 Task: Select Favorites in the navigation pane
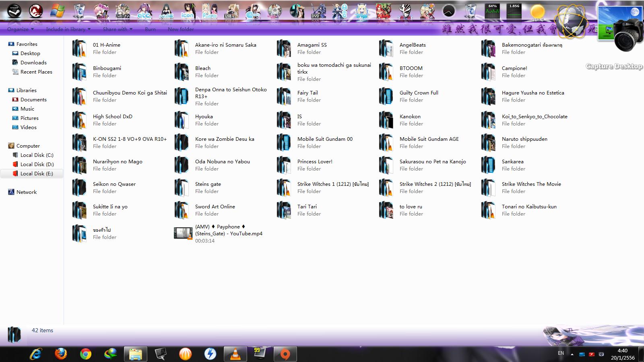coord(27,44)
